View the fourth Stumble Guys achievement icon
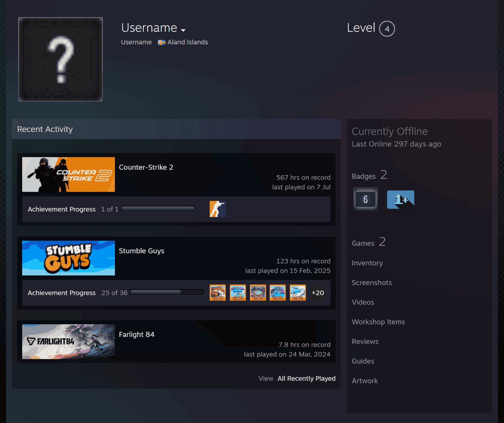The height and width of the screenshot is (423, 504). [x=278, y=292]
